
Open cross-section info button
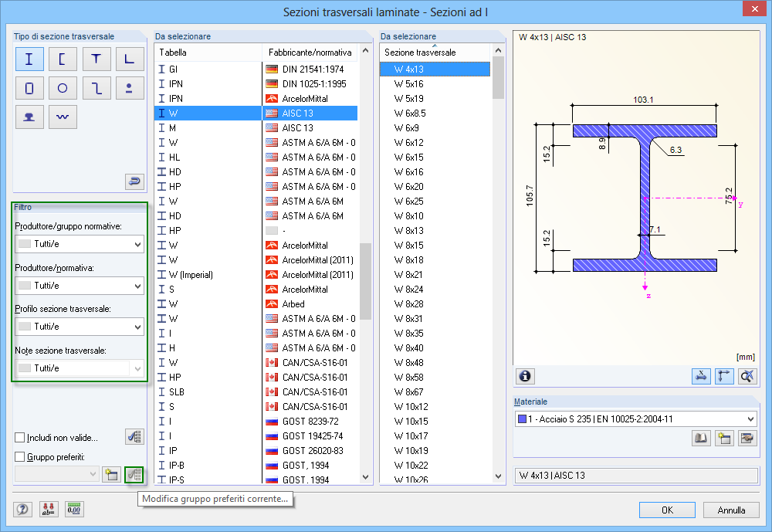pyautogui.click(x=525, y=376)
